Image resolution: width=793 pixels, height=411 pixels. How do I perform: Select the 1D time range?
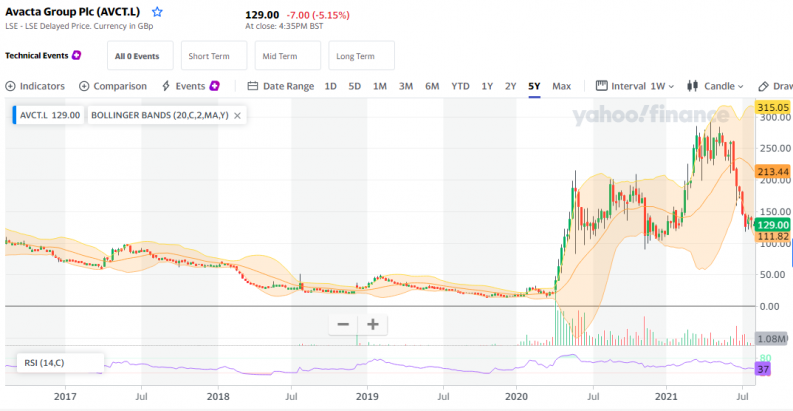(x=330, y=86)
